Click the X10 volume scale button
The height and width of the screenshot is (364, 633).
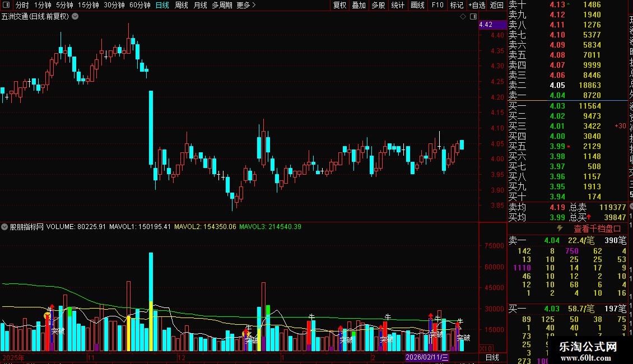coord(486,349)
